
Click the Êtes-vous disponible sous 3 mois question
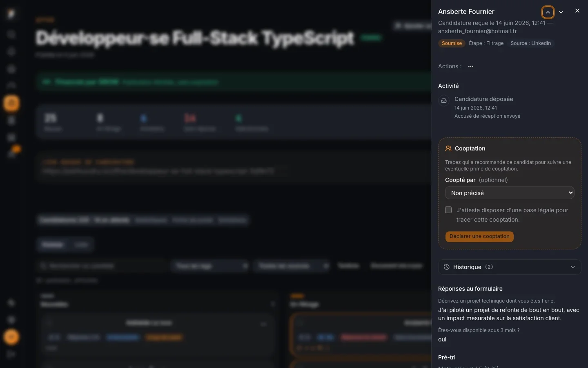(479, 330)
